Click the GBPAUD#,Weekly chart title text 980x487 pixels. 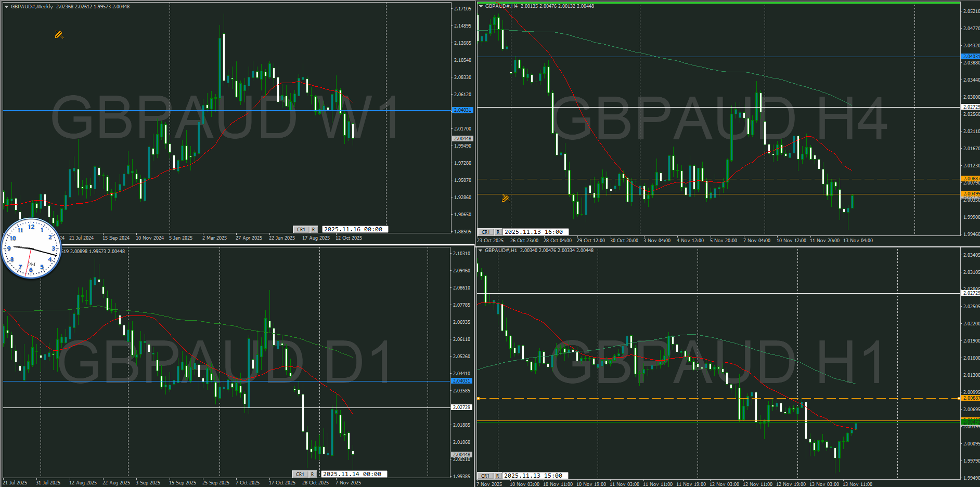(x=32, y=7)
